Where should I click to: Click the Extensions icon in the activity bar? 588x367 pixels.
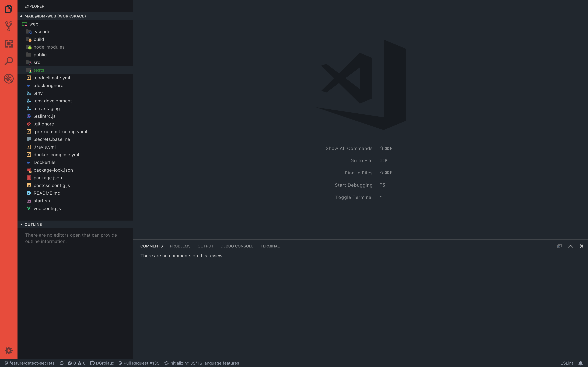tap(9, 44)
